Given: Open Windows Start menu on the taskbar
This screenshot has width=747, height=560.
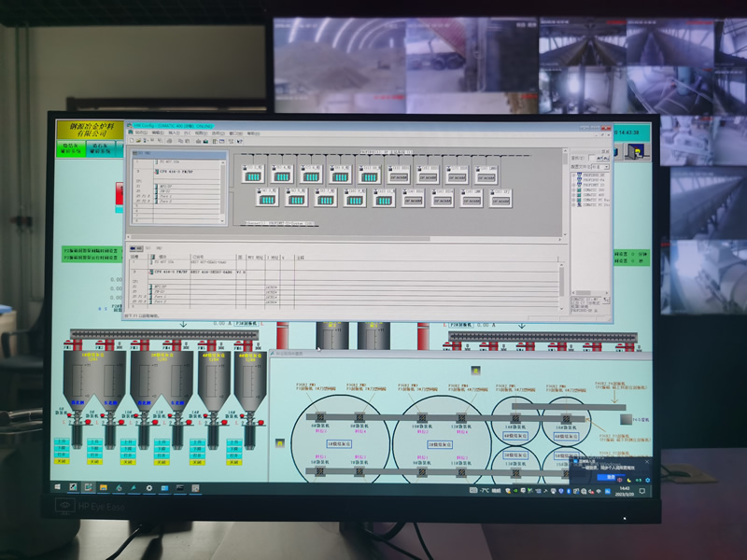Looking at the screenshot, I should [x=56, y=487].
